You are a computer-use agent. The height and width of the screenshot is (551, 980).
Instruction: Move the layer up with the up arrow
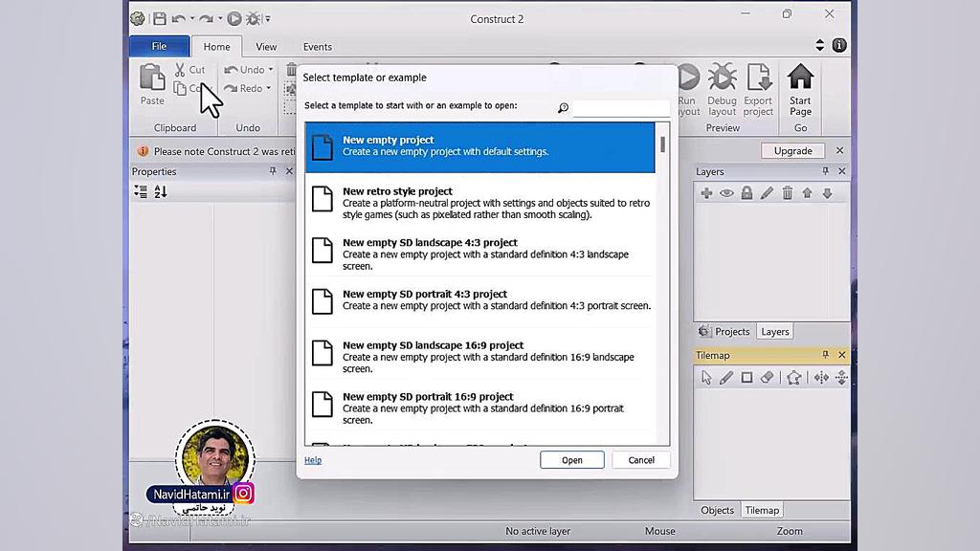[808, 193]
